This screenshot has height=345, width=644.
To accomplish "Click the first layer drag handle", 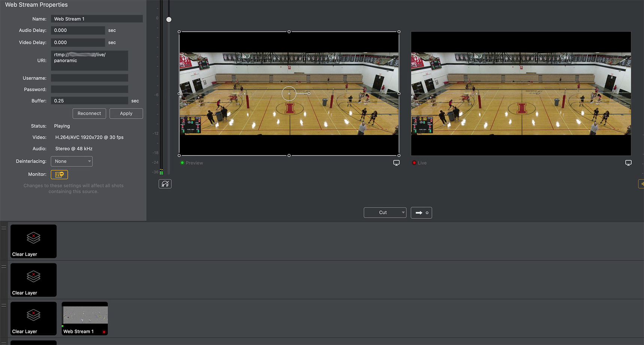I will [x=4, y=228].
